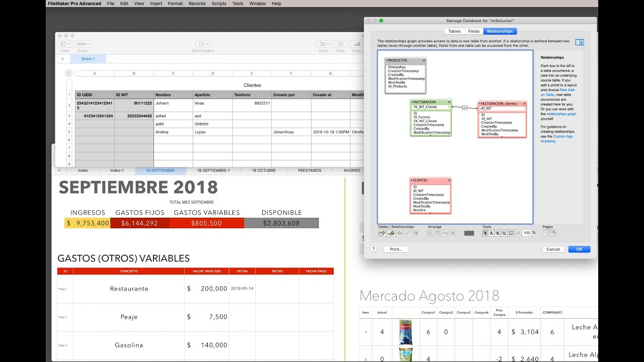Open View dropdown in Numbers toolbar
Image resolution: width=644 pixels, height=362 pixels.
(65, 44)
